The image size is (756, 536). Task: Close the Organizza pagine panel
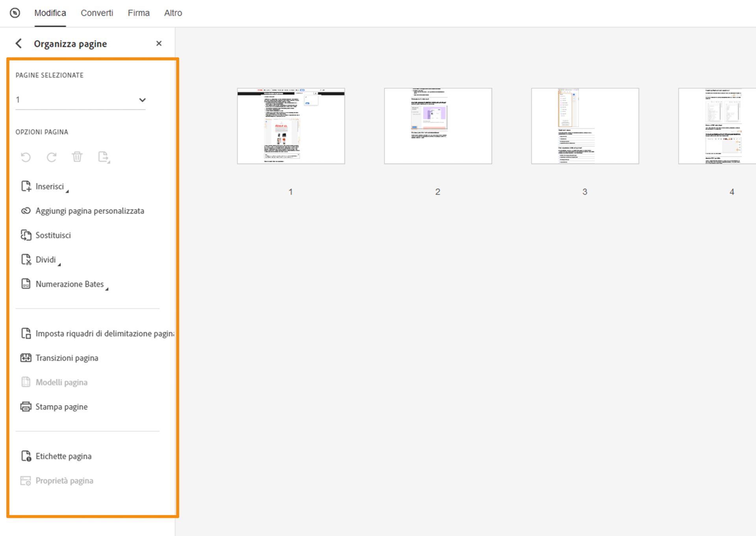click(159, 43)
